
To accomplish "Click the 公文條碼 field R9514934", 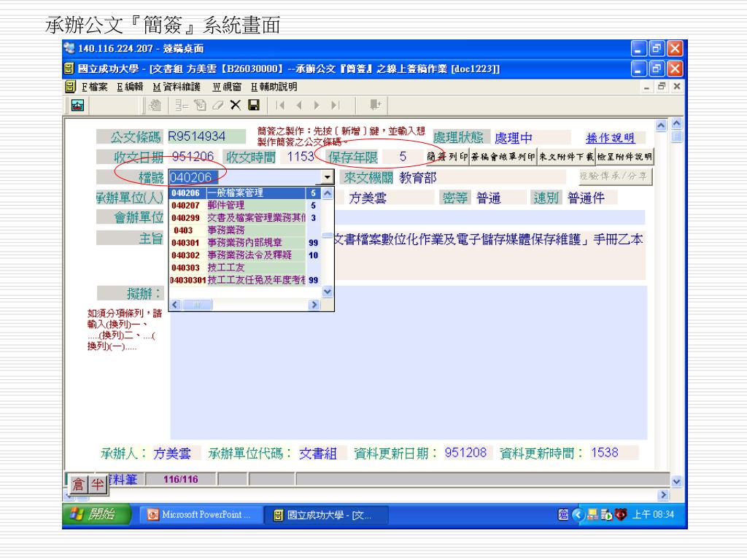I will (206, 136).
